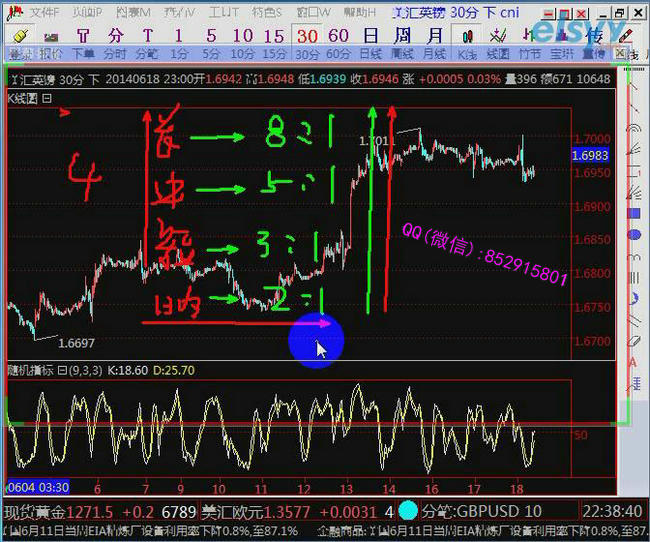Pick the eraser tool in right sidebar

[x=633, y=340]
